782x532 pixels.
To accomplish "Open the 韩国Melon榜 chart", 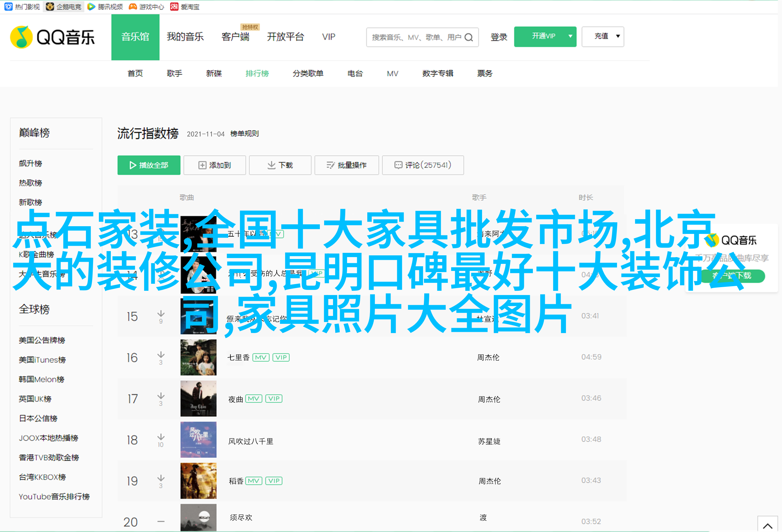I will click(41, 380).
